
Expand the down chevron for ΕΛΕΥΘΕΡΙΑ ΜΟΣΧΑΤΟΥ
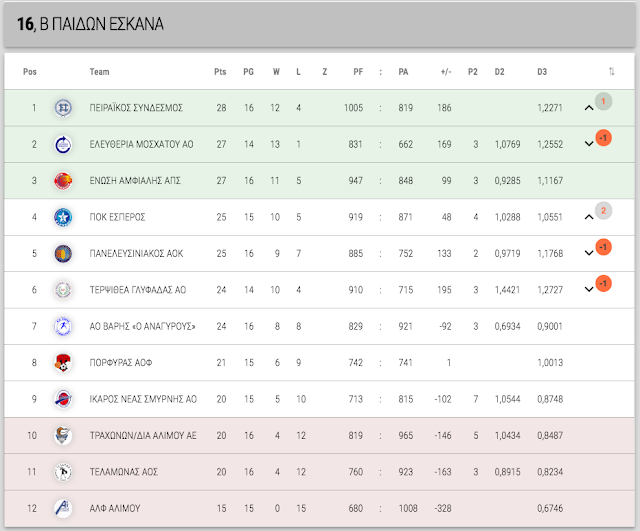pyautogui.click(x=589, y=144)
